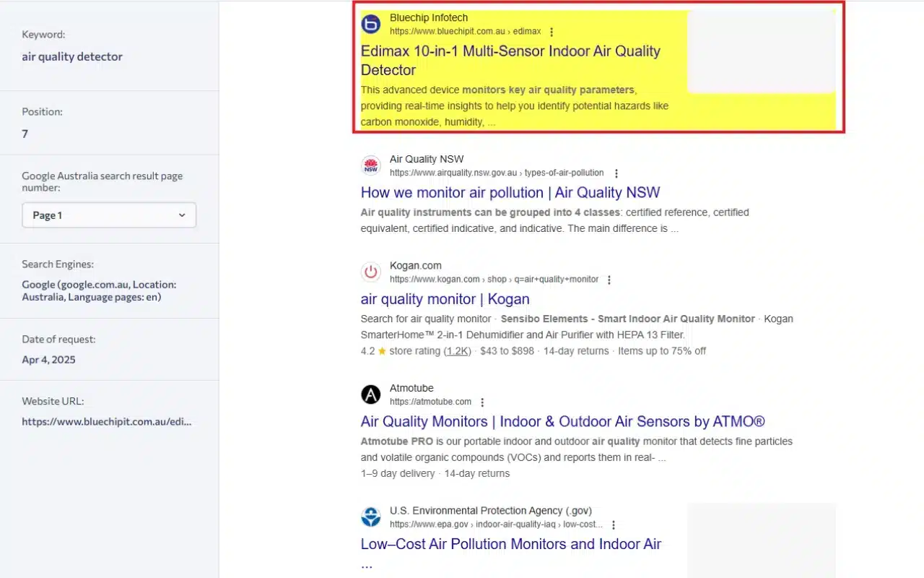This screenshot has height=578, width=924.
Task: Open How we monitor air pollution link
Action: click(510, 193)
